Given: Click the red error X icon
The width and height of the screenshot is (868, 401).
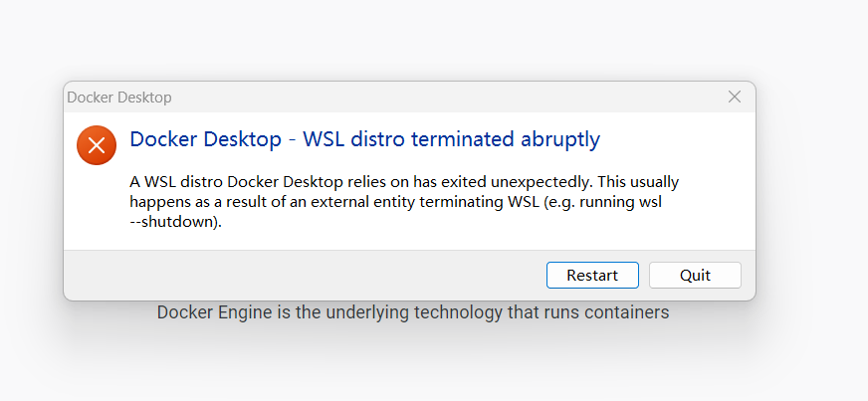Looking at the screenshot, I should 97,145.
